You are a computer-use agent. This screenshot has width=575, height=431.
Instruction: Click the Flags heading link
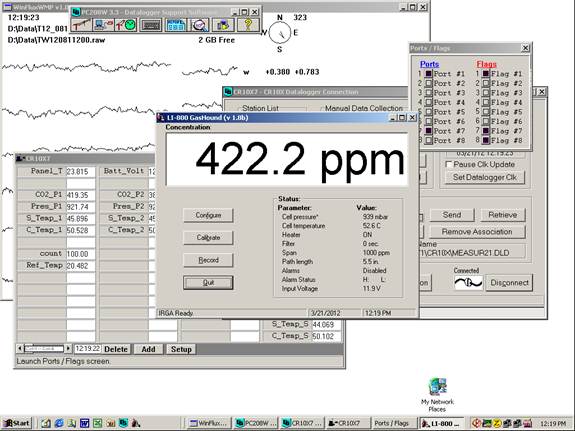tap(487, 64)
